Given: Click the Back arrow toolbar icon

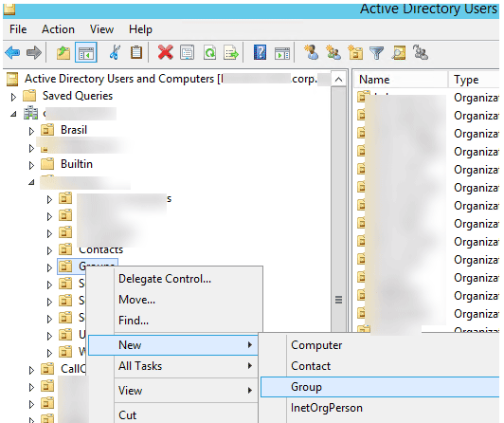Looking at the screenshot, I should (12, 52).
